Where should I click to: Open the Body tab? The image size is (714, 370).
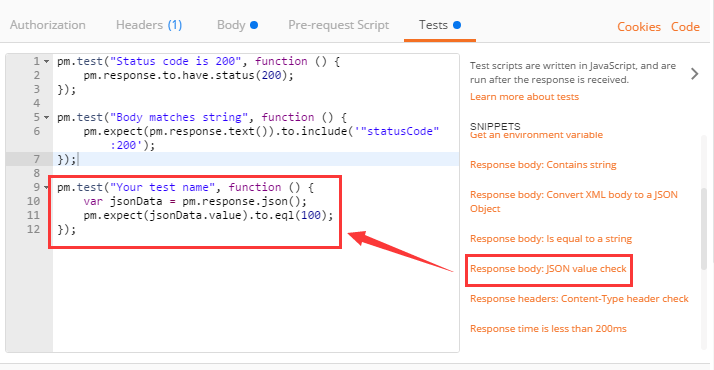tap(237, 25)
